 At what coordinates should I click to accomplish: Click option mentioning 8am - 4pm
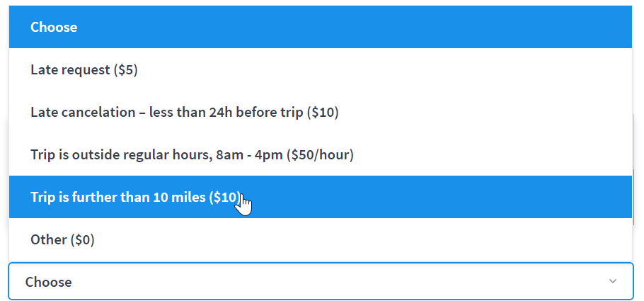pos(321,154)
